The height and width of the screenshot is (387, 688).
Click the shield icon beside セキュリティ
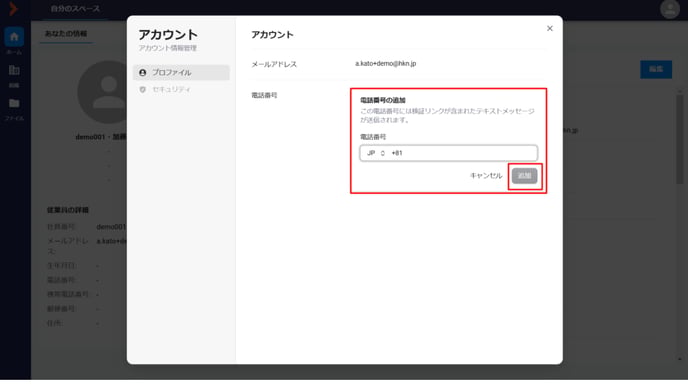coord(143,90)
